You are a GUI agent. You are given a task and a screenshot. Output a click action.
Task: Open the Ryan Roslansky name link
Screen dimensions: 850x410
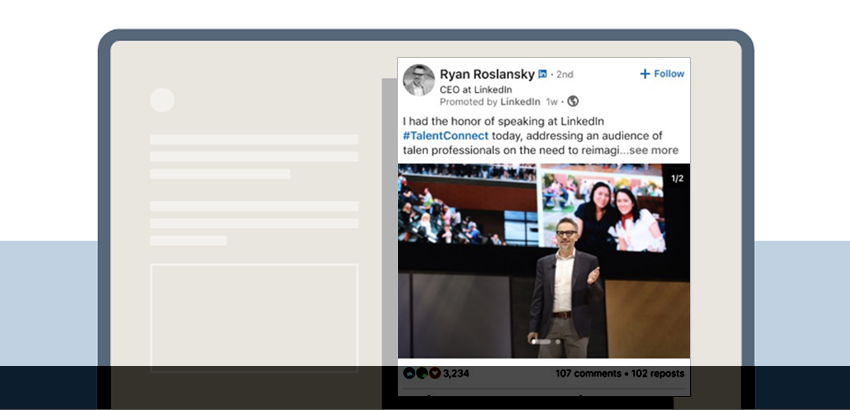pyautogui.click(x=487, y=74)
